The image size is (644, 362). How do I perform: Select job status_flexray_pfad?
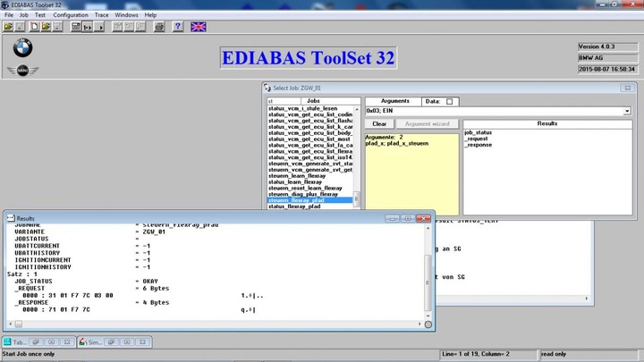click(x=310, y=206)
